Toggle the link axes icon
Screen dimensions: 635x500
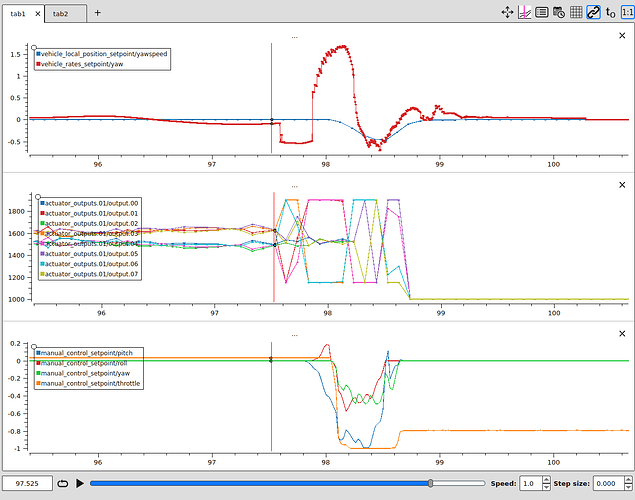pyautogui.click(x=593, y=13)
